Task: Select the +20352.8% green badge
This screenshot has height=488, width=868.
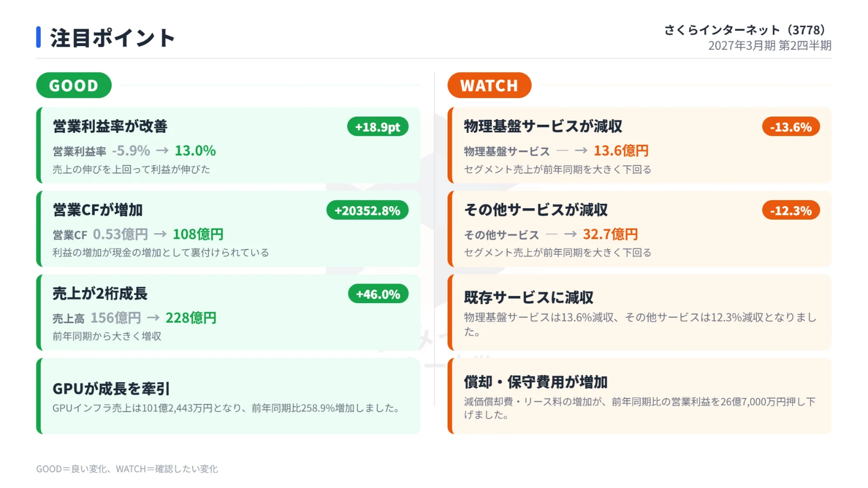Action: coord(367,210)
